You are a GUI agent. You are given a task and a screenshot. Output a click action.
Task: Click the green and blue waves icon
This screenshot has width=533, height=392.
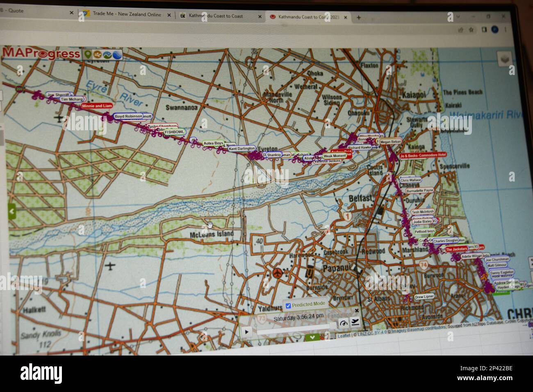click(x=107, y=55)
